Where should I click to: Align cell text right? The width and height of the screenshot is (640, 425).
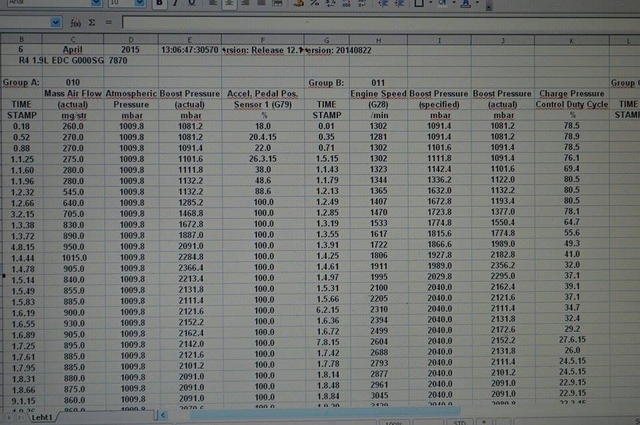245,3
